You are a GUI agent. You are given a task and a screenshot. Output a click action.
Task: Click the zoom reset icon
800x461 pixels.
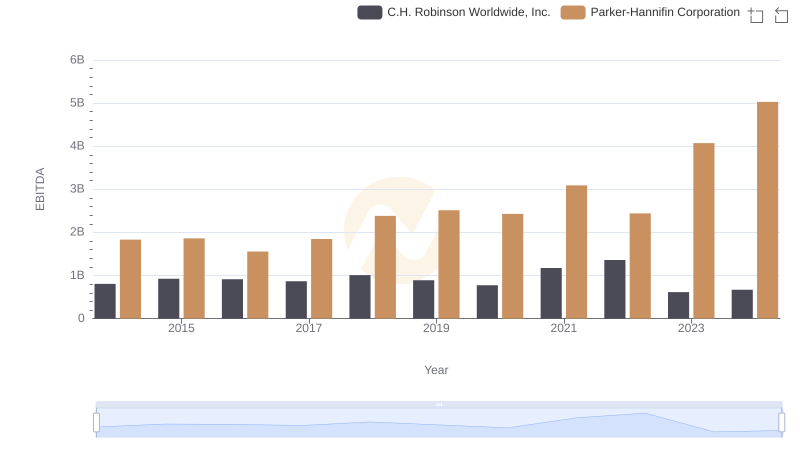781,15
